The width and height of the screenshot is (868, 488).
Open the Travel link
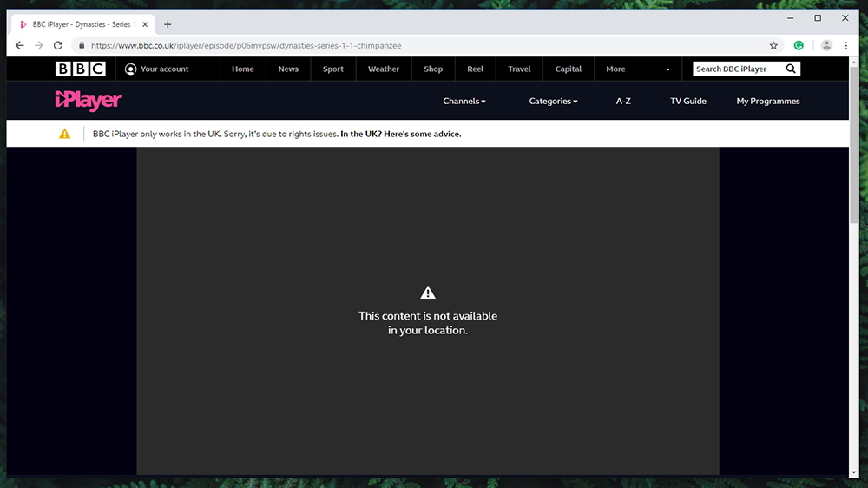pos(519,69)
